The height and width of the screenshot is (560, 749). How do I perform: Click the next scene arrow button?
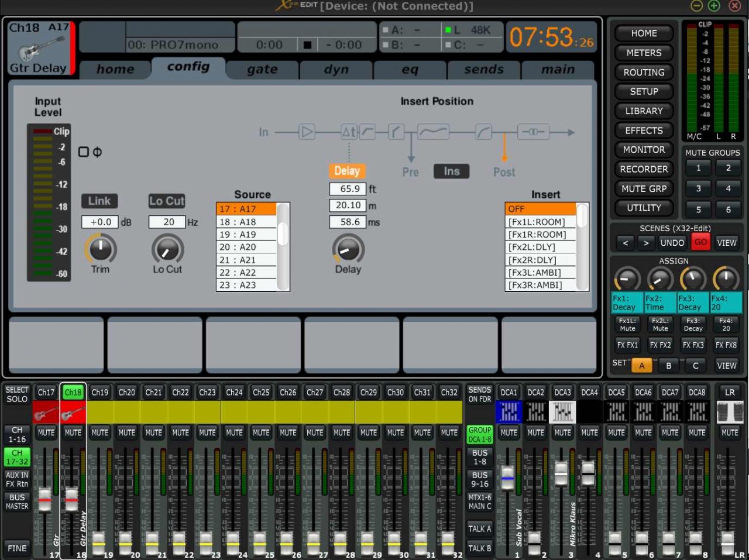tap(646, 242)
